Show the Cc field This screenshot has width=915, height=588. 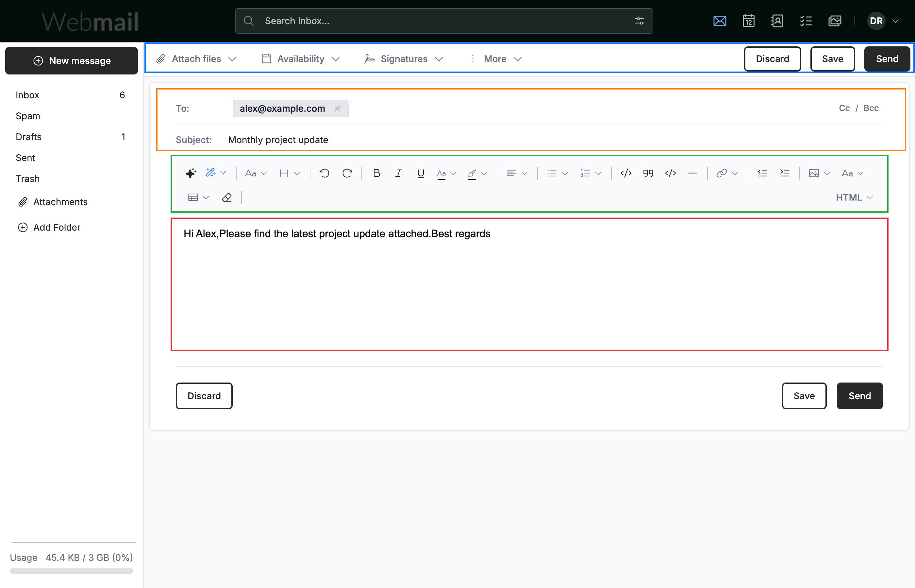[x=844, y=108]
